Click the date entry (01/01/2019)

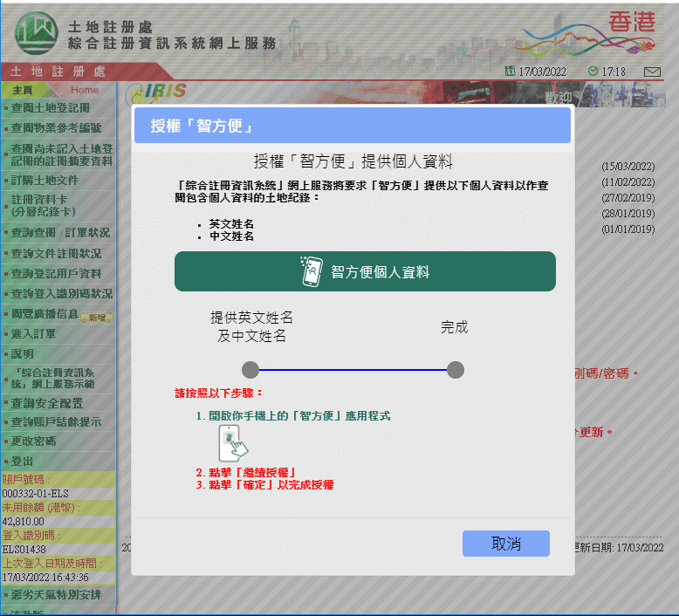[x=628, y=229]
